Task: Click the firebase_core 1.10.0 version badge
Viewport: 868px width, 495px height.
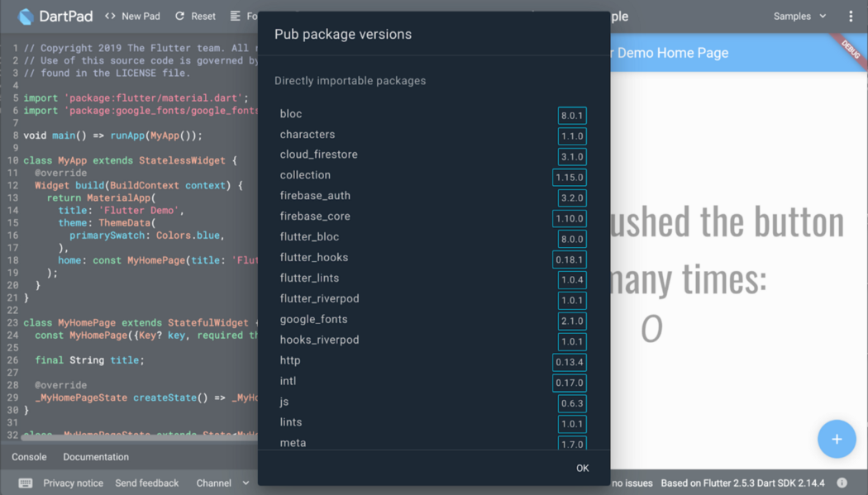Action: click(x=569, y=219)
